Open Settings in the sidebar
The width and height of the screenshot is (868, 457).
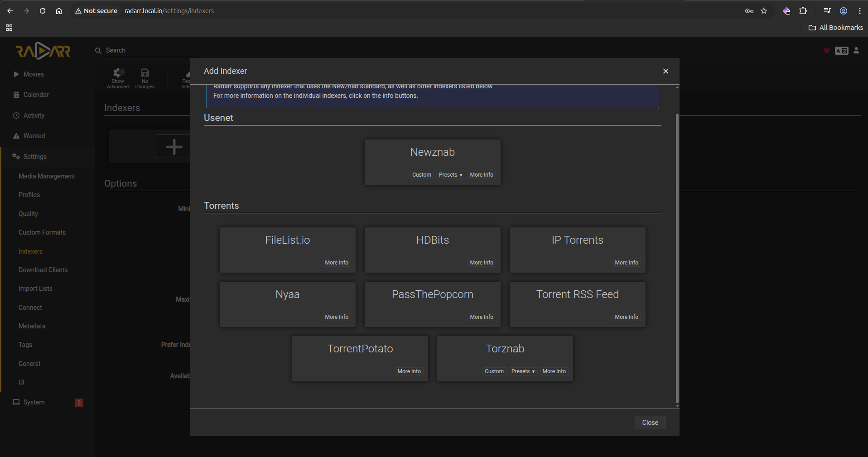coord(48,157)
